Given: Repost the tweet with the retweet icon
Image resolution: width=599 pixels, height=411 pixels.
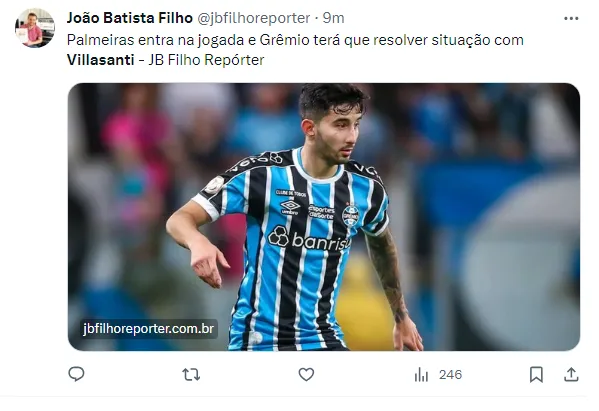Looking at the screenshot, I should [x=191, y=374].
